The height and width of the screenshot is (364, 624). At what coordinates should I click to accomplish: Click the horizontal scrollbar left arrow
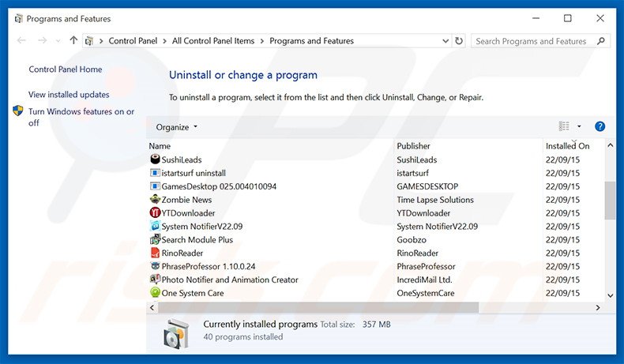(x=152, y=307)
